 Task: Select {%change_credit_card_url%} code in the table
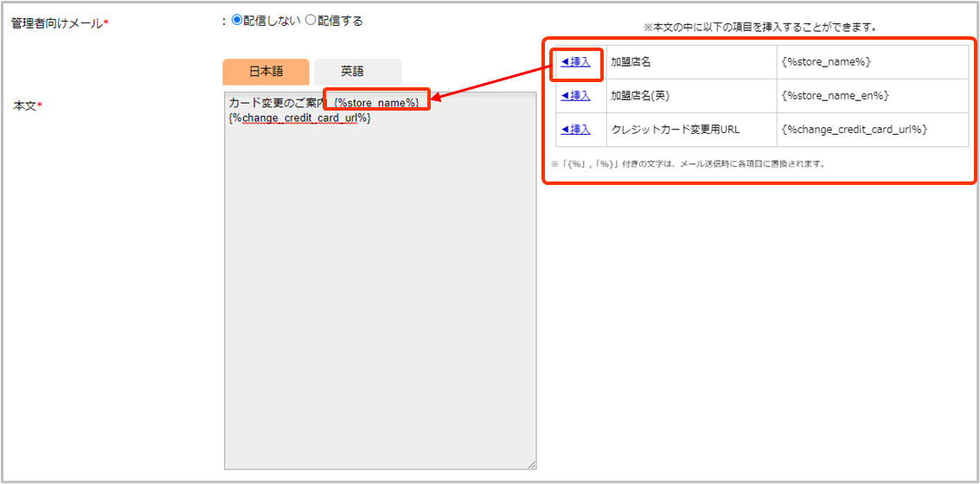(x=855, y=129)
